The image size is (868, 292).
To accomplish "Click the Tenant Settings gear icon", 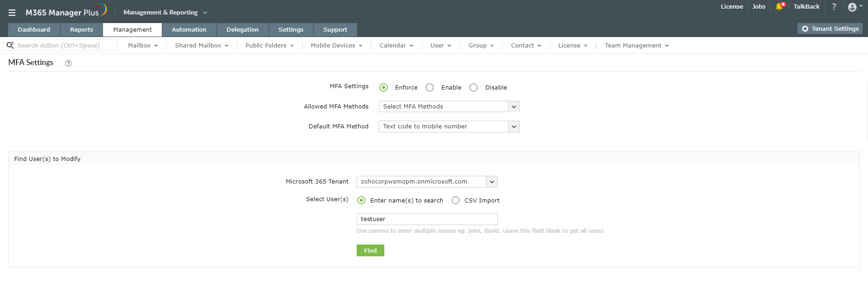I will (805, 29).
